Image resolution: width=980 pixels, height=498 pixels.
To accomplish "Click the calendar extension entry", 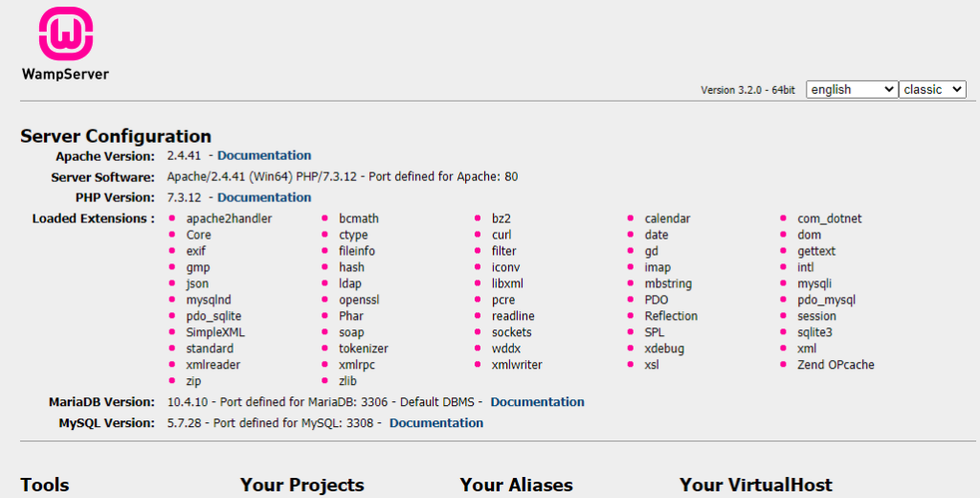I will (667, 218).
